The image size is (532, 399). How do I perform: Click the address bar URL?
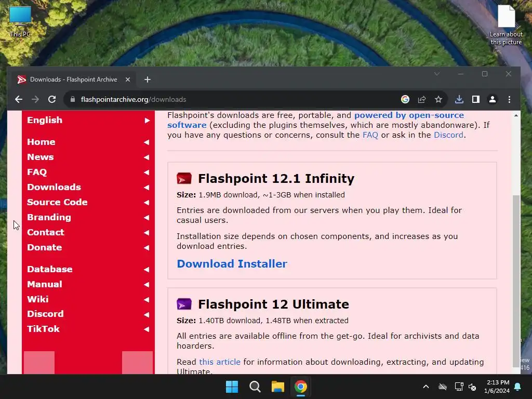pyautogui.click(x=134, y=99)
